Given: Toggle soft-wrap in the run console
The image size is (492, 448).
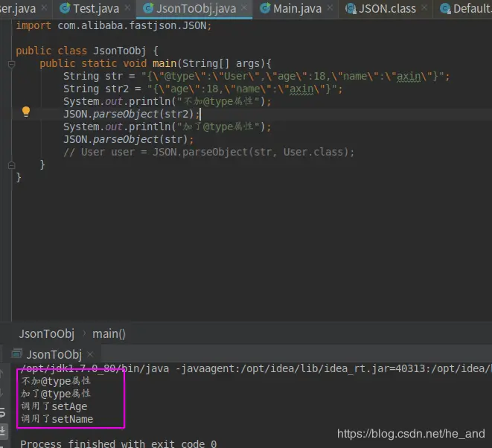Looking at the screenshot, I should coord(2,412).
